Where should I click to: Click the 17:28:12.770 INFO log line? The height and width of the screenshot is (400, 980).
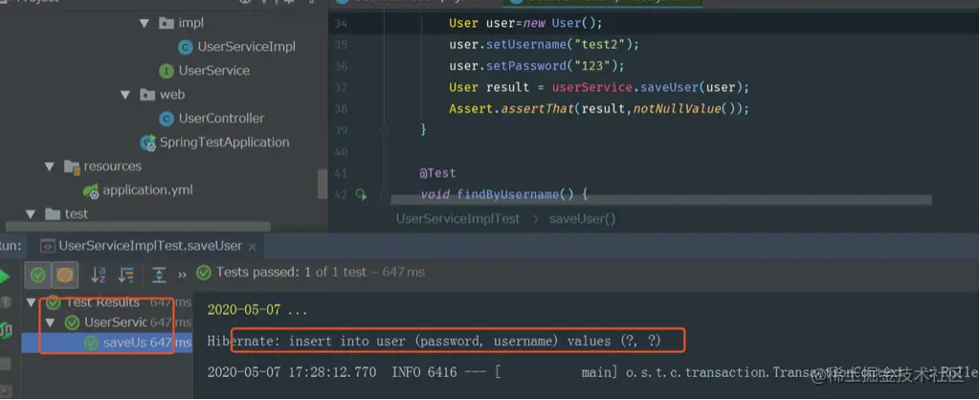593,372
